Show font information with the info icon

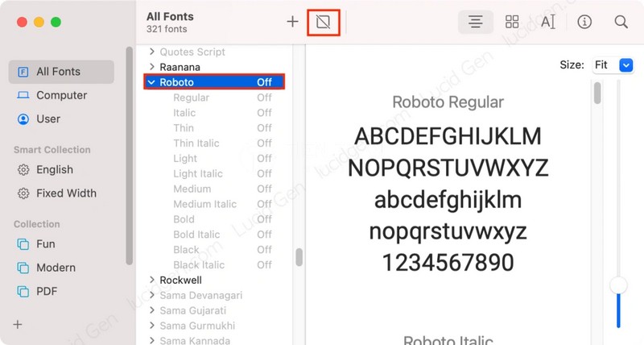(x=584, y=22)
